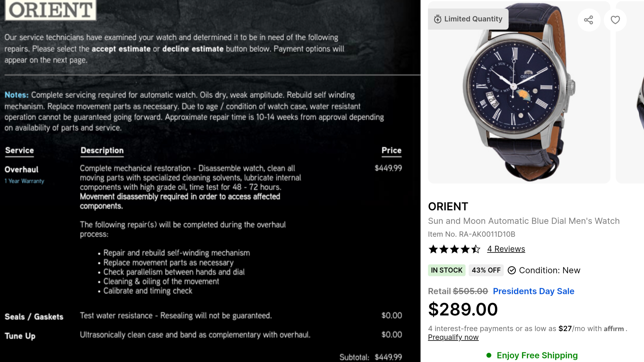This screenshot has height=362, width=644.
Task: Add watch to wishlist with heart icon
Action: tap(615, 20)
